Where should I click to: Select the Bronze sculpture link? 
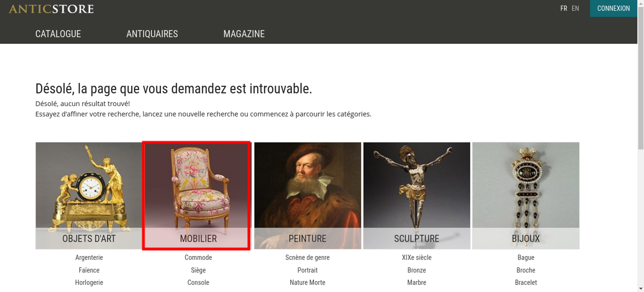(x=417, y=270)
